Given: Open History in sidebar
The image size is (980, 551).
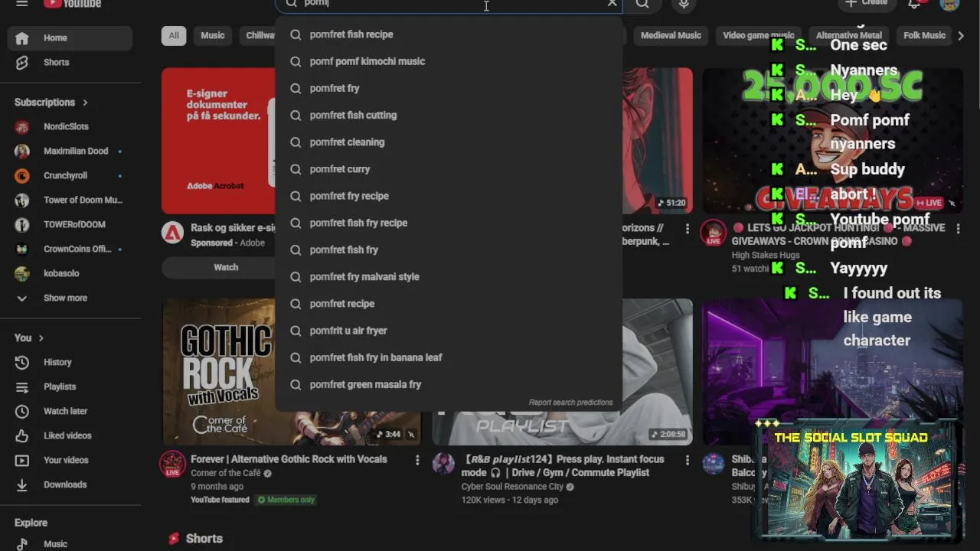Looking at the screenshot, I should [x=70, y=362].
